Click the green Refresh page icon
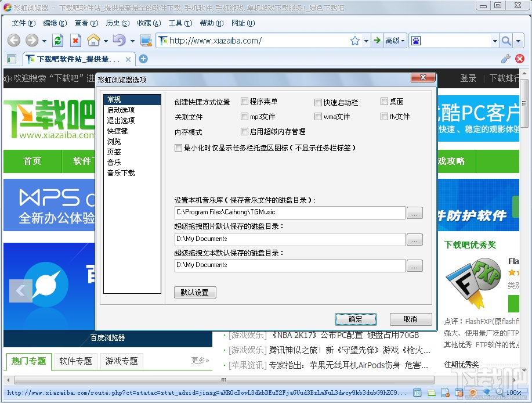This screenshot has width=532, height=403. 59,41
